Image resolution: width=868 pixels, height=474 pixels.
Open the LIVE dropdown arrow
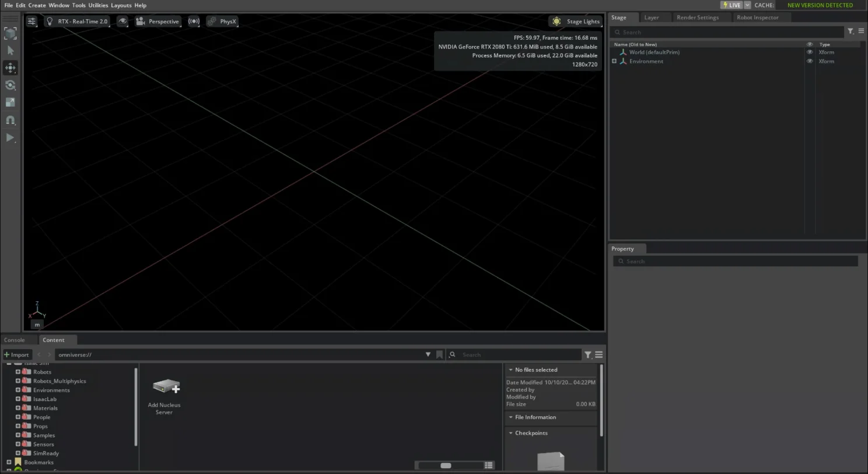[747, 5]
